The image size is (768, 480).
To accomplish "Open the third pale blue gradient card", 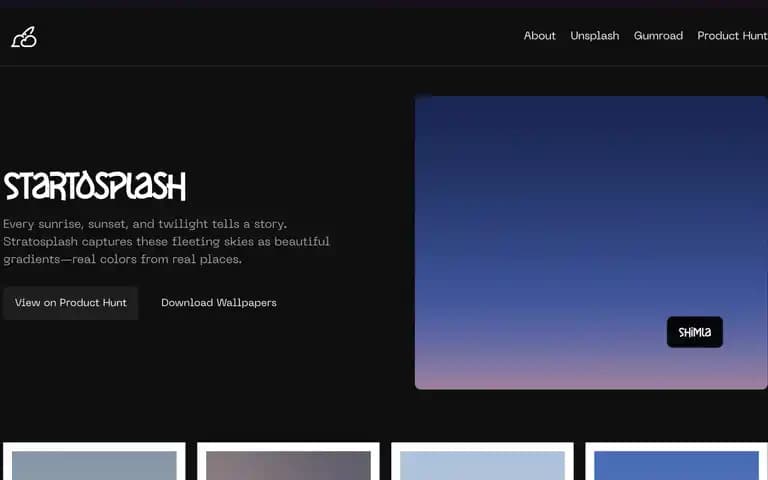I will pyautogui.click(x=482, y=461).
